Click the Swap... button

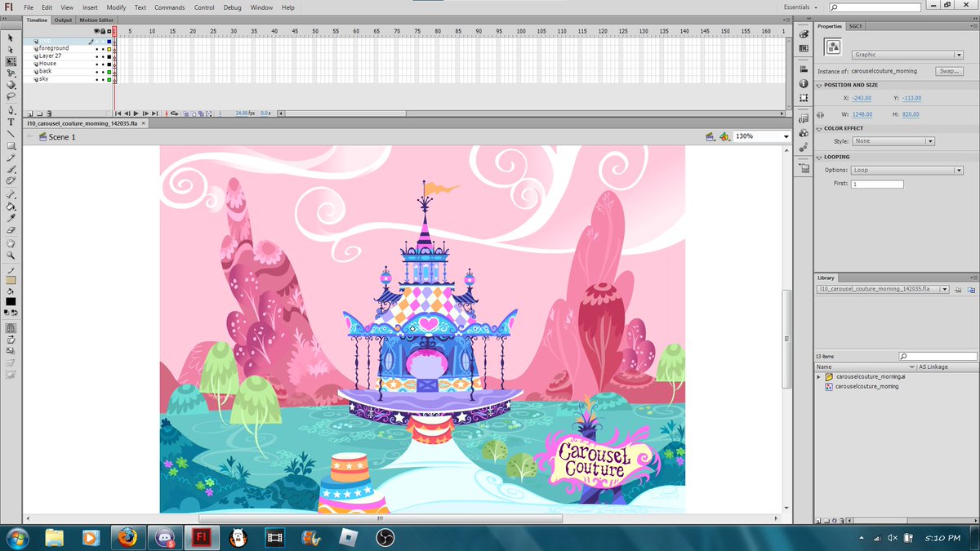pyautogui.click(x=949, y=71)
